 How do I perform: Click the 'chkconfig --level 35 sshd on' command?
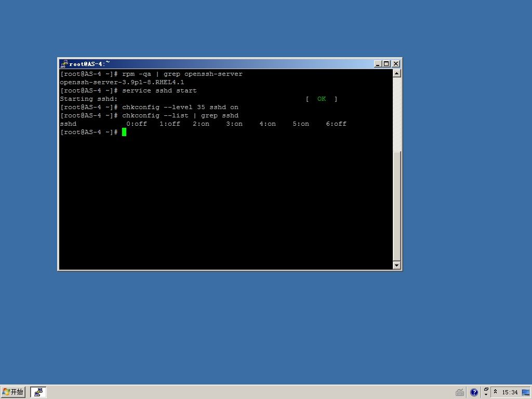[180, 107]
